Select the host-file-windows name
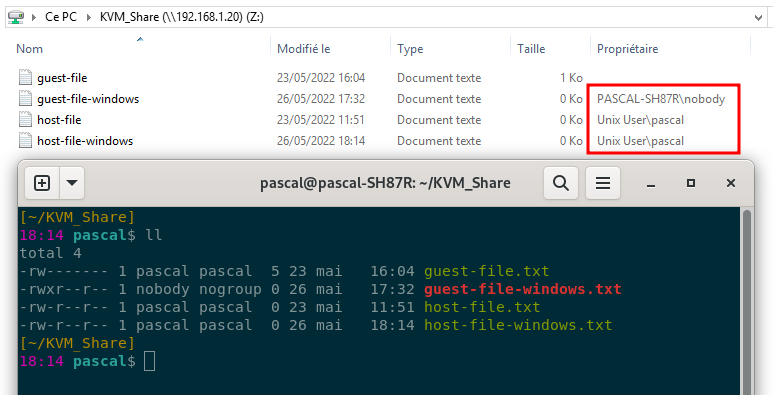This screenshot has width=773, height=395. pyautogui.click(x=85, y=141)
